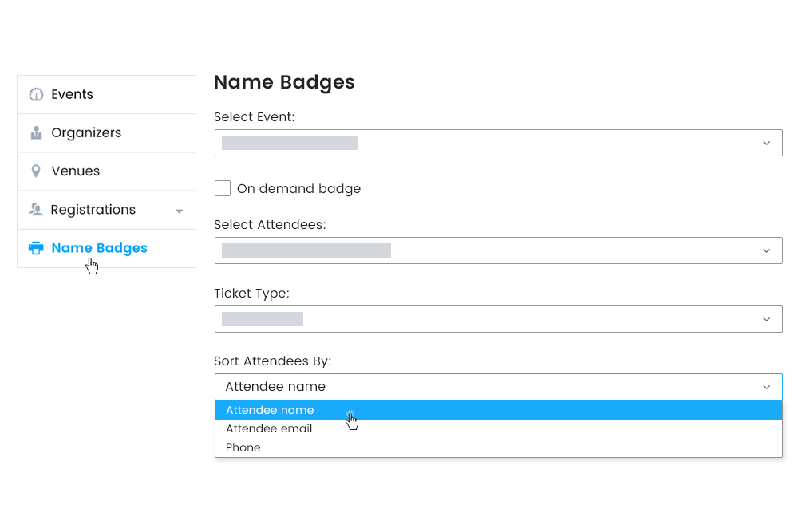
Task: Select the highlighted Attendee name option
Action: pyautogui.click(x=270, y=410)
